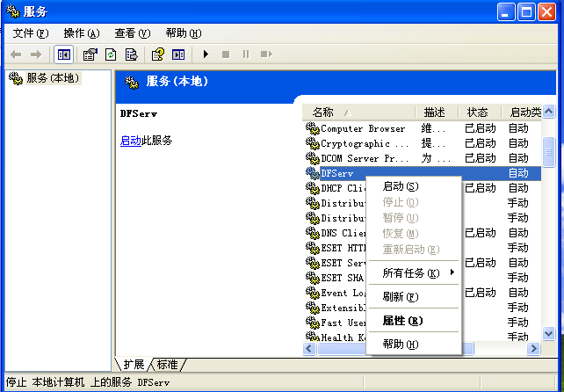This screenshot has height=392, width=564.
Task: Choose 刷新(F) in the context menu
Action: (401, 297)
